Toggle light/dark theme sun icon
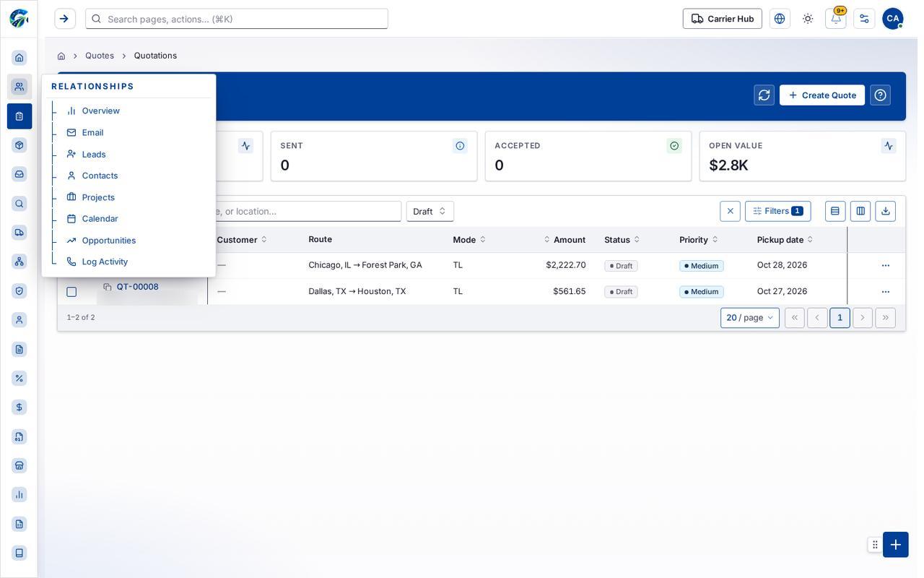 click(808, 19)
